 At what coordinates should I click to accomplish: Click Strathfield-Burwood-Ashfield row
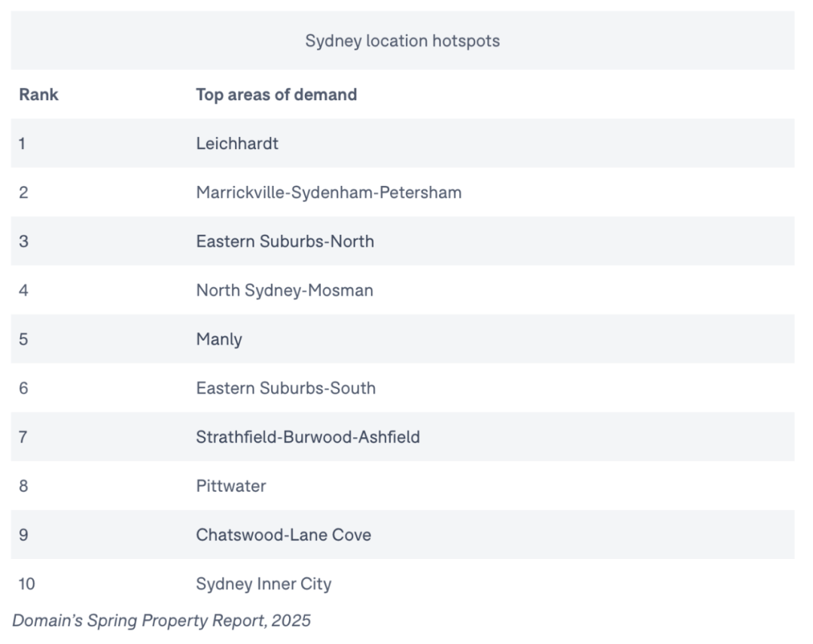tap(402, 437)
